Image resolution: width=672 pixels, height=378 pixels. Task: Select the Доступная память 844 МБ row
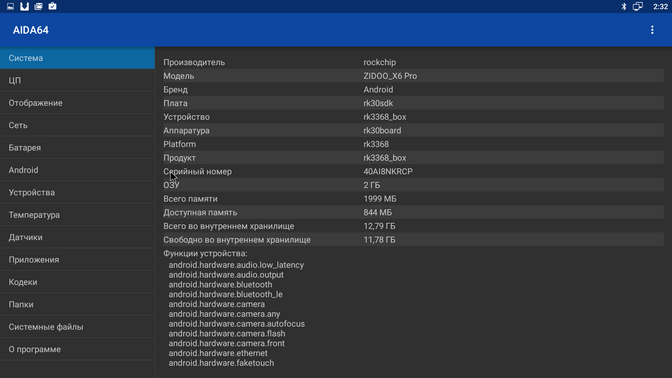coord(413,213)
